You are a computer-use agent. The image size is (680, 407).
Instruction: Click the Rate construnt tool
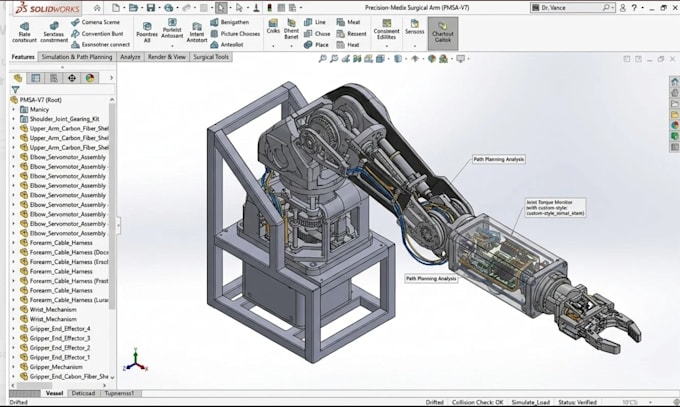pos(24,33)
